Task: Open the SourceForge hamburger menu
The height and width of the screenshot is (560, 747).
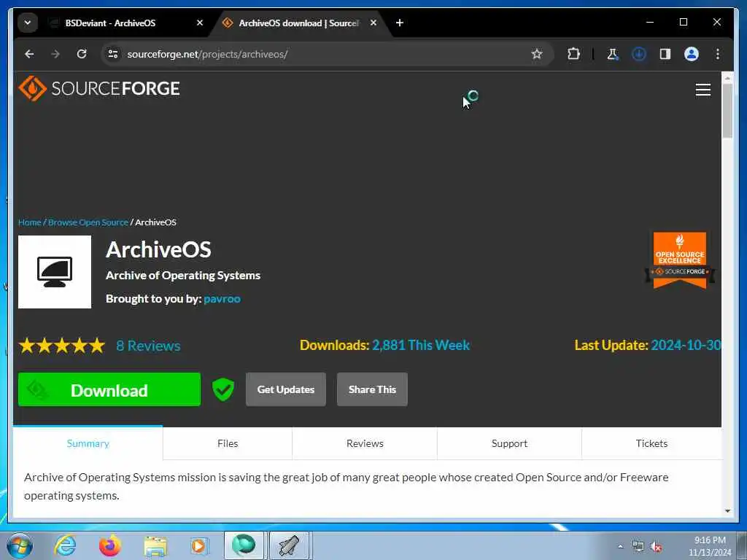Action: tap(703, 90)
